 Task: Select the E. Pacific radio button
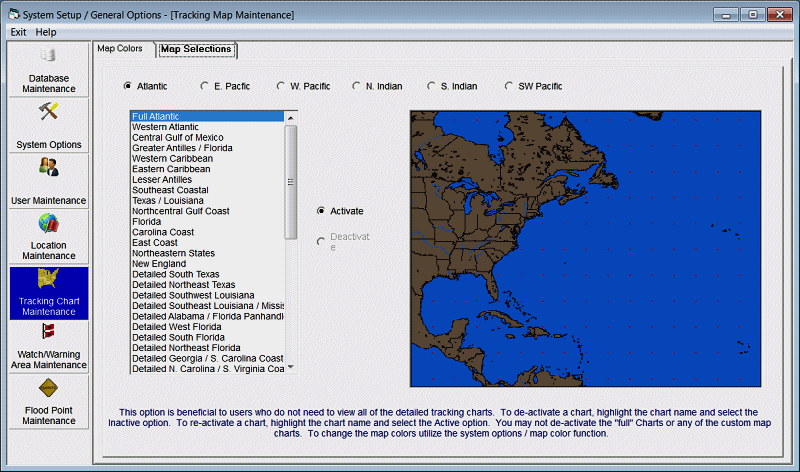[205, 86]
